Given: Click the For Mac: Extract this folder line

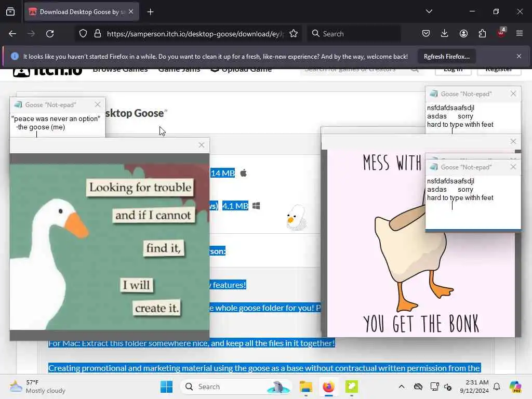Looking at the screenshot, I should click(191, 343).
